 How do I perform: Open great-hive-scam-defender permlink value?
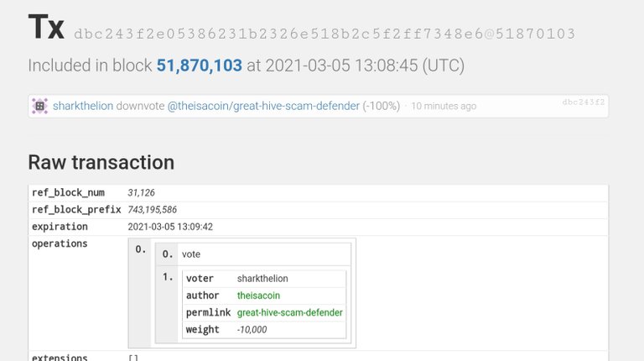[x=289, y=312]
